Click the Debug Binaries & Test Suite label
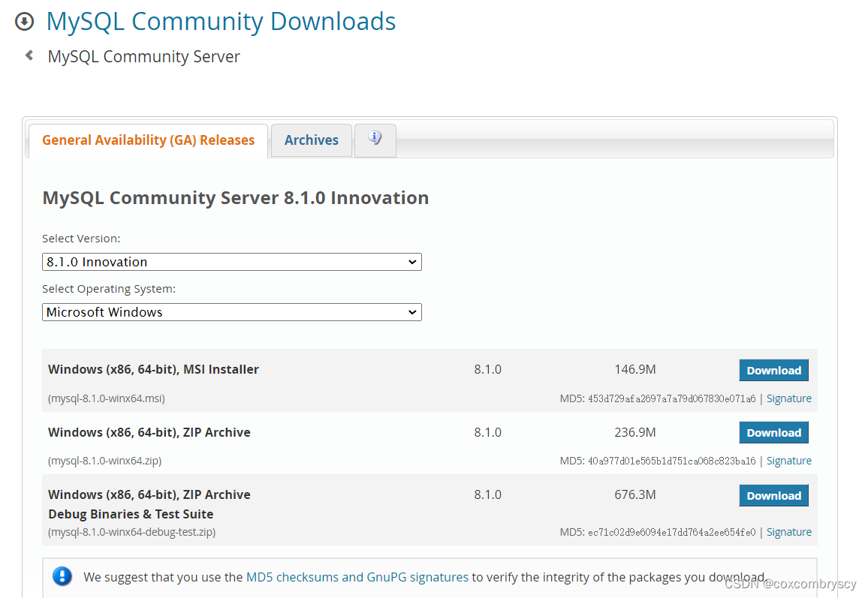868x598 pixels. pos(131,515)
